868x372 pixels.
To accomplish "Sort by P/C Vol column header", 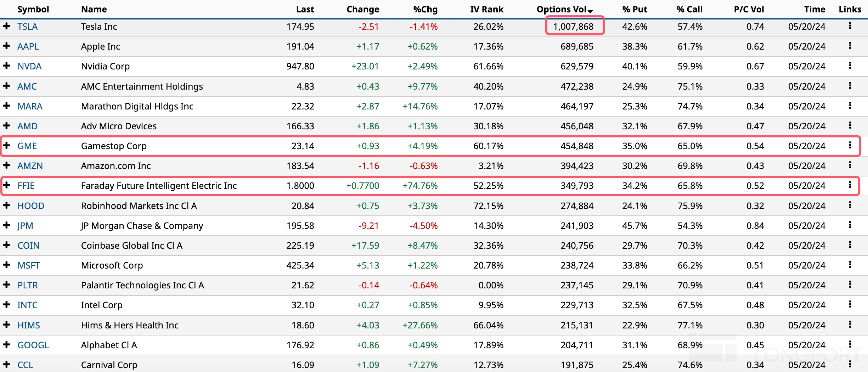I will click(749, 10).
